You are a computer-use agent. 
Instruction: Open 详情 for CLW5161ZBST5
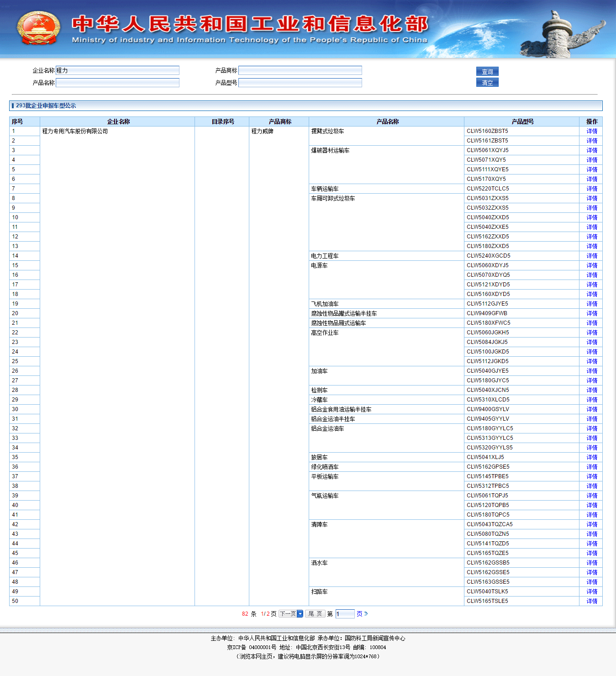click(x=592, y=141)
